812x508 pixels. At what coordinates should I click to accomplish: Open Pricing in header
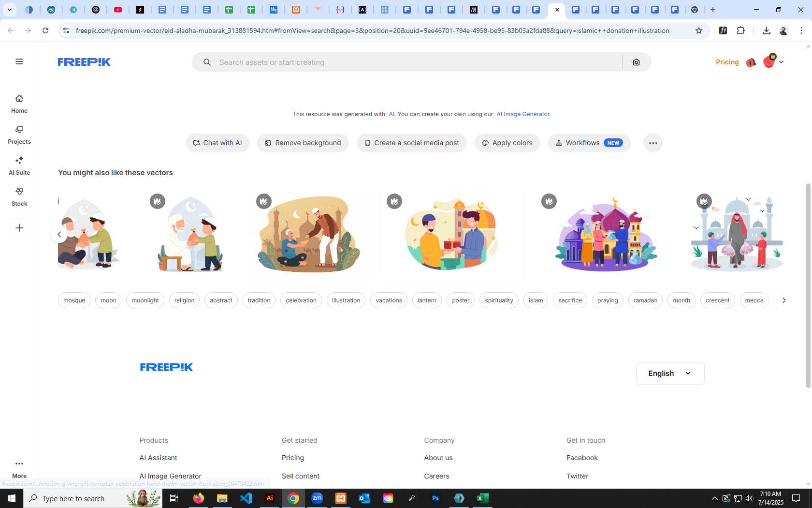(x=727, y=62)
